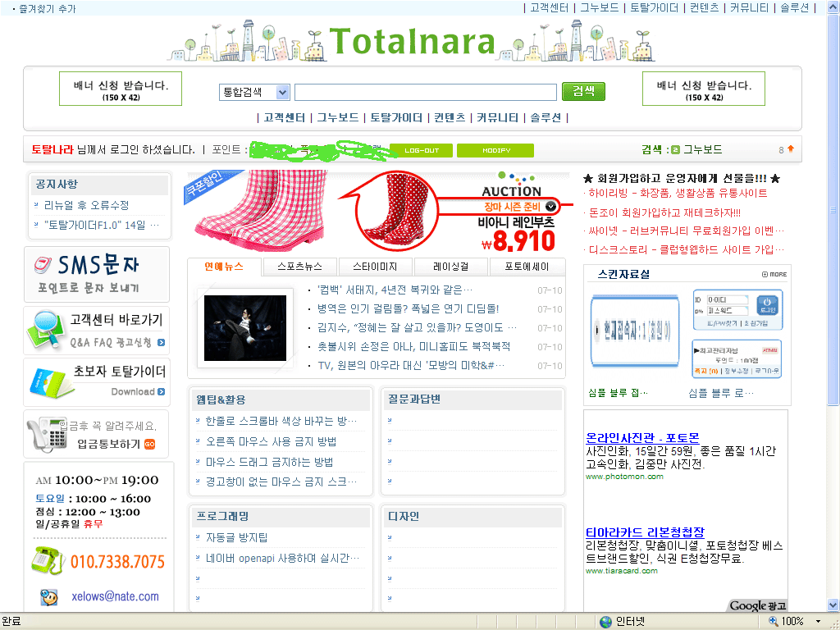Click 심플 블루 접 skin thumbnail
Image resolution: width=840 pixels, height=630 pixels.
[x=635, y=331]
